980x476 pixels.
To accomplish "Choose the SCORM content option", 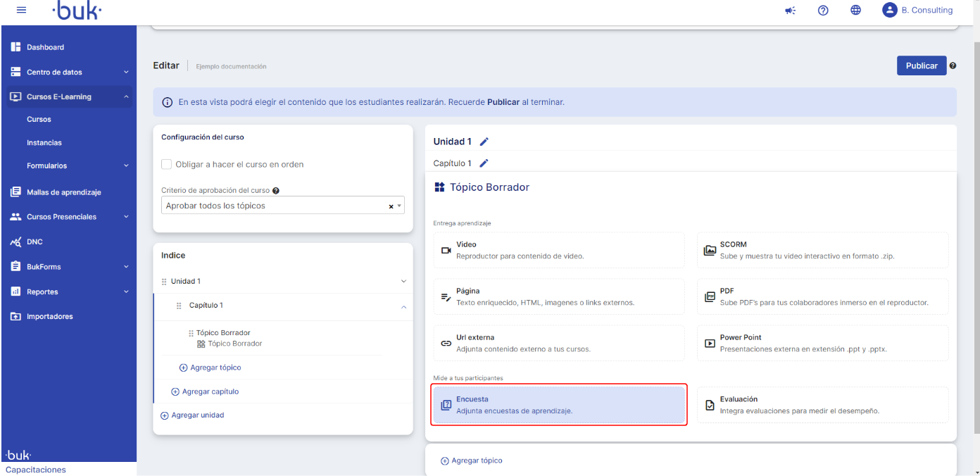I will (x=822, y=250).
